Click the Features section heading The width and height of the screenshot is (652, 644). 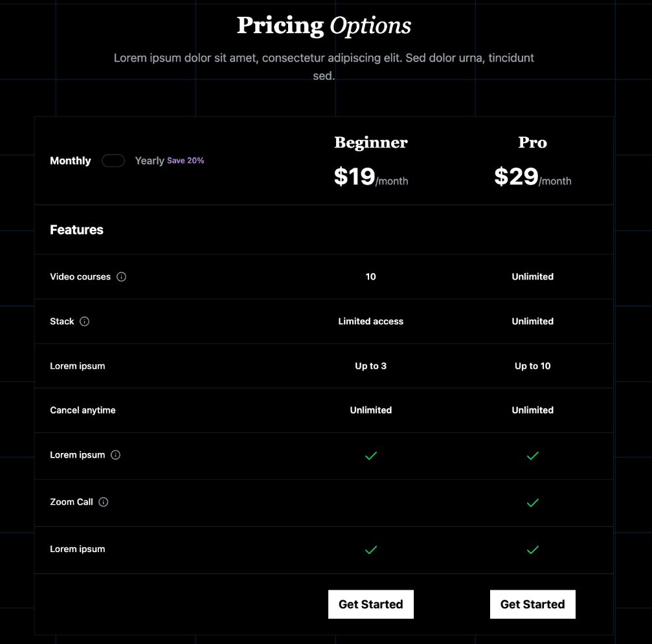pos(76,230)
